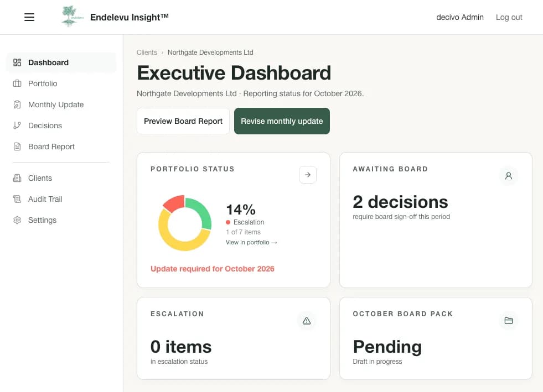This screenshot has height=392, width=543.
Task: Open Monthly Update page
Action: (61, 104)
